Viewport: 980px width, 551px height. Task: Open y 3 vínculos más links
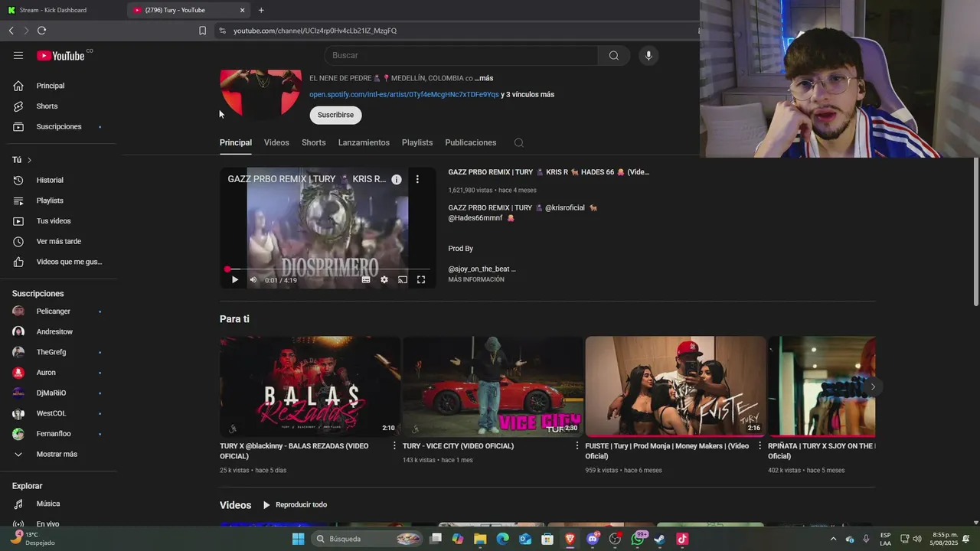528,95
